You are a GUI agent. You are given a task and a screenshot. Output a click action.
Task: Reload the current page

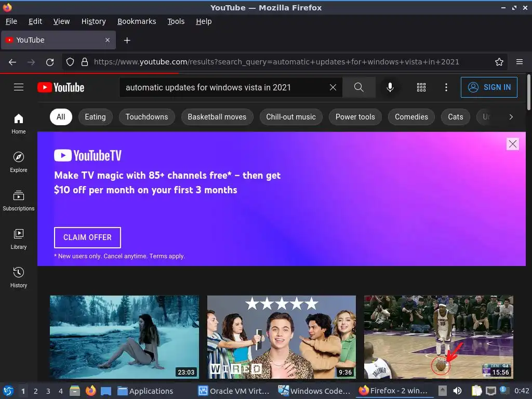click(x=50, y=62)
